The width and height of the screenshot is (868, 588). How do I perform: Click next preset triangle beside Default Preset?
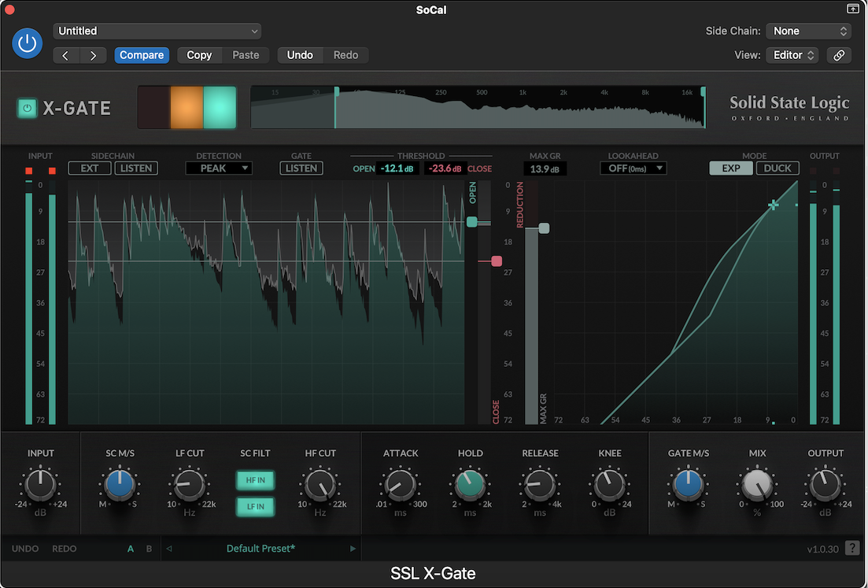pyautogui.click(x=353, y=549)
